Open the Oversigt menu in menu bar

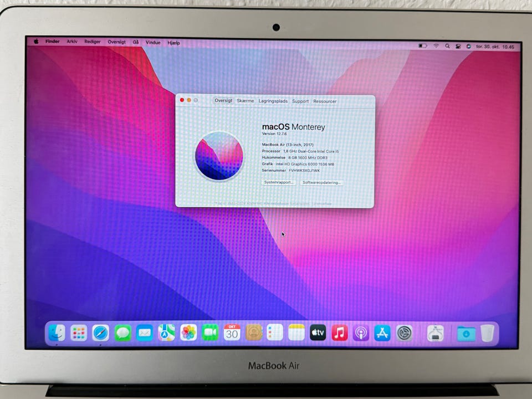coord(116,42)
